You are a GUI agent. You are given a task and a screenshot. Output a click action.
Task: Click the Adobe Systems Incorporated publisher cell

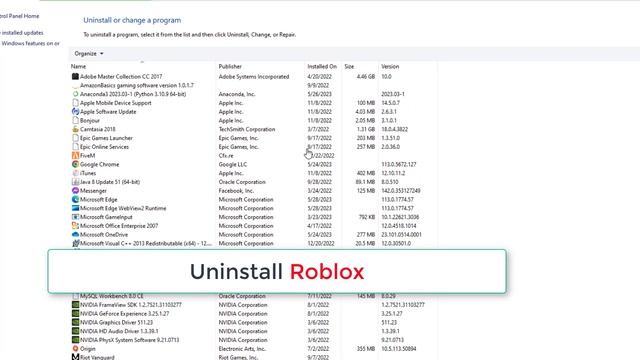(254, 76)
